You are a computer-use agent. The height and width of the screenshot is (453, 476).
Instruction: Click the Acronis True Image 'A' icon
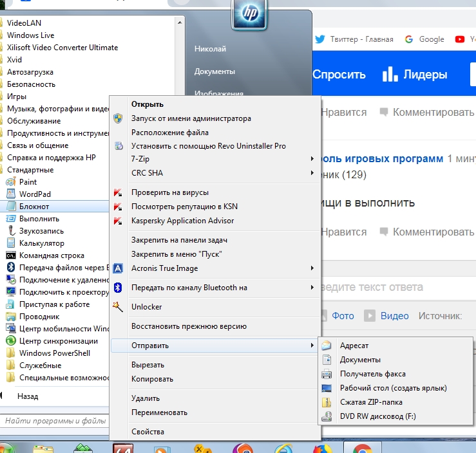click(118, 268)
